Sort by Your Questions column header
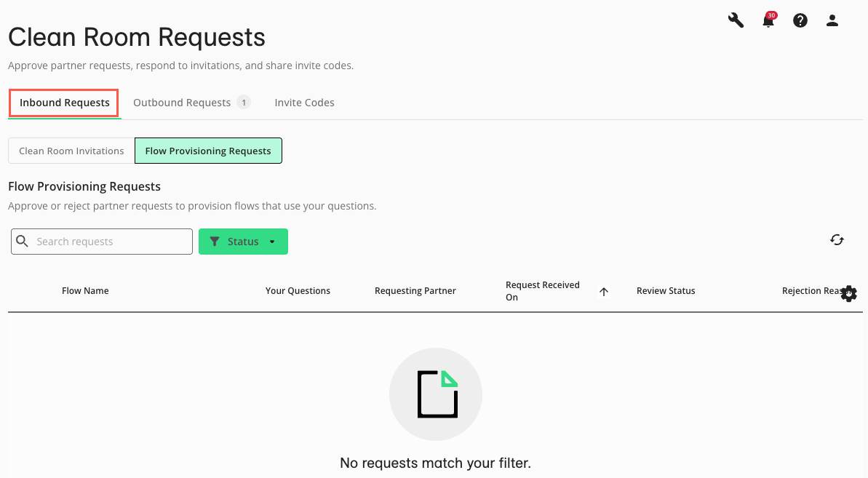868x478 pixels. (x=298, y=291)
